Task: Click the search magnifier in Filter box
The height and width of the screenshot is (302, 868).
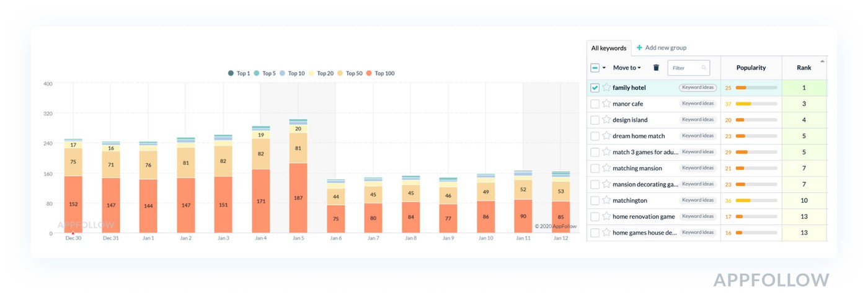Action: (x=704, y=68)
